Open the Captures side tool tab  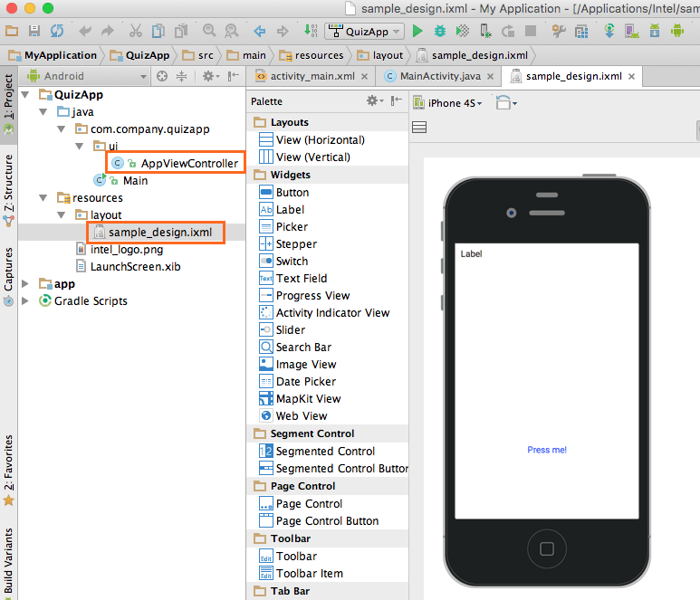(8, 276)
